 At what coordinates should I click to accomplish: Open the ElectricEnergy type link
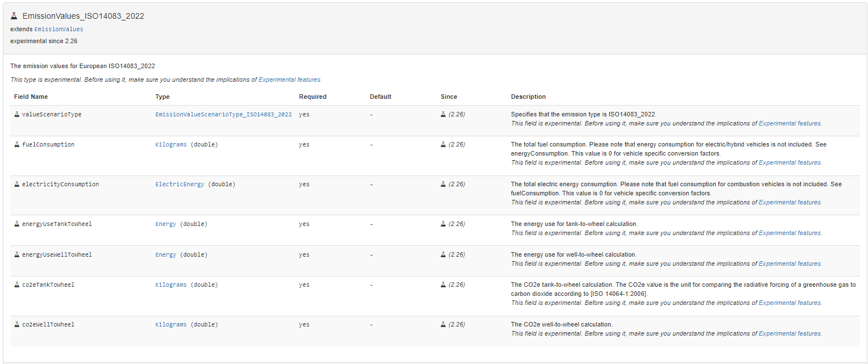click(x=180, y=184)
